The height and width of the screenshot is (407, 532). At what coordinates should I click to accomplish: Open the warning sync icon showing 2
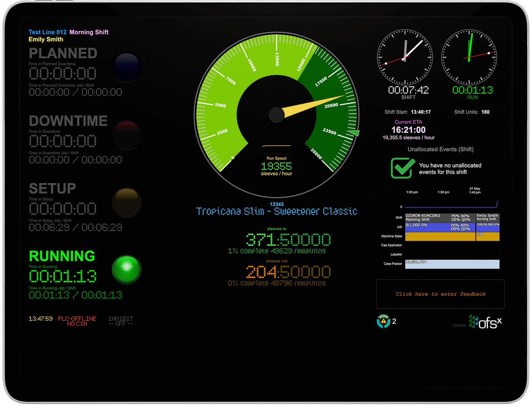(384, 321)
